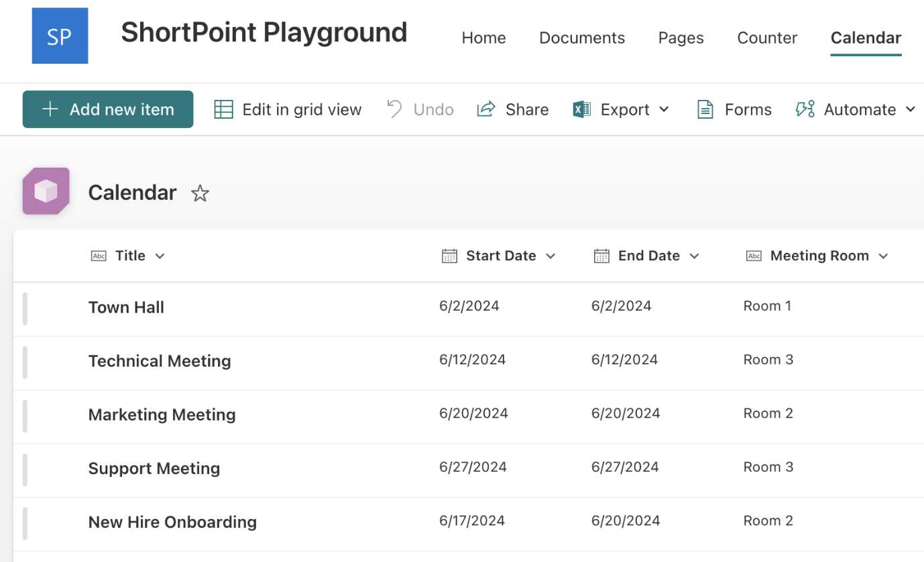This screenshot has width=924, height=562.
Task: Click Marketing Meeting end date 6/20/2024
Action: [x=626, y=413]
